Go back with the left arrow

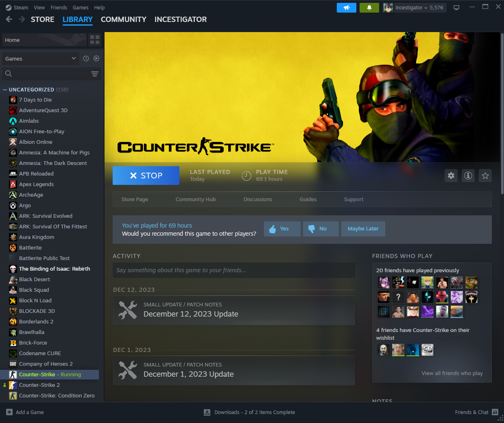9,20
